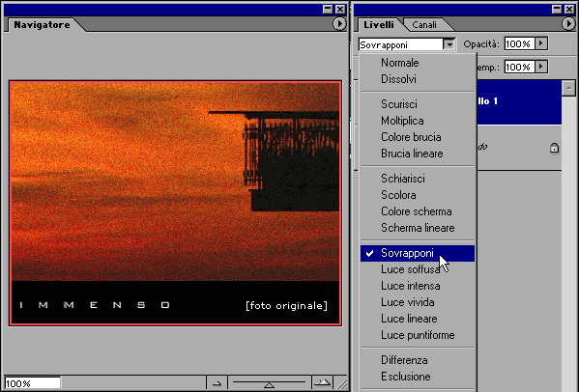Choose Dissolvi blending mode

coord(418,79)
